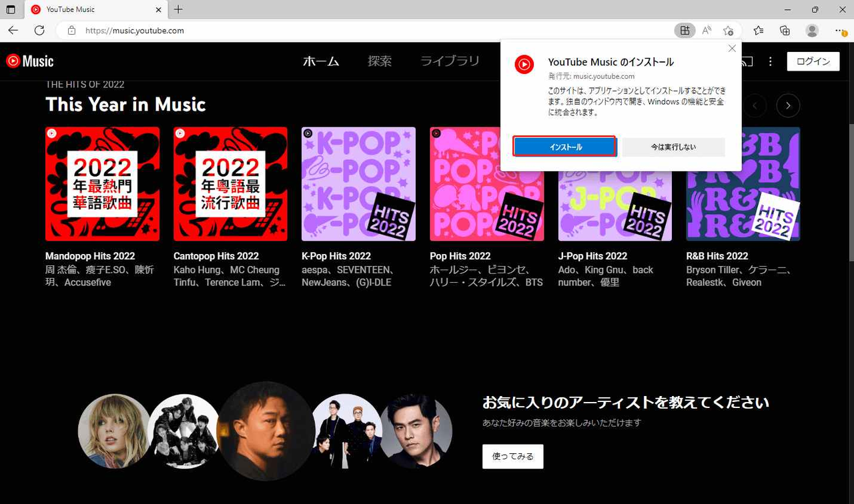Click 'Bryson Tiller' artist description text
The width and height of the screenshot is (854, 504).
point(739,276)
